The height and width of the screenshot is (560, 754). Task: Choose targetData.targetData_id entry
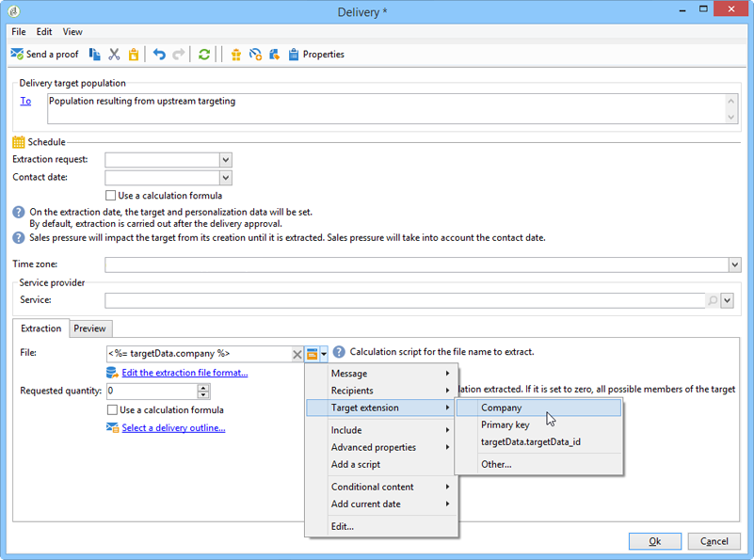pos(538,442)
